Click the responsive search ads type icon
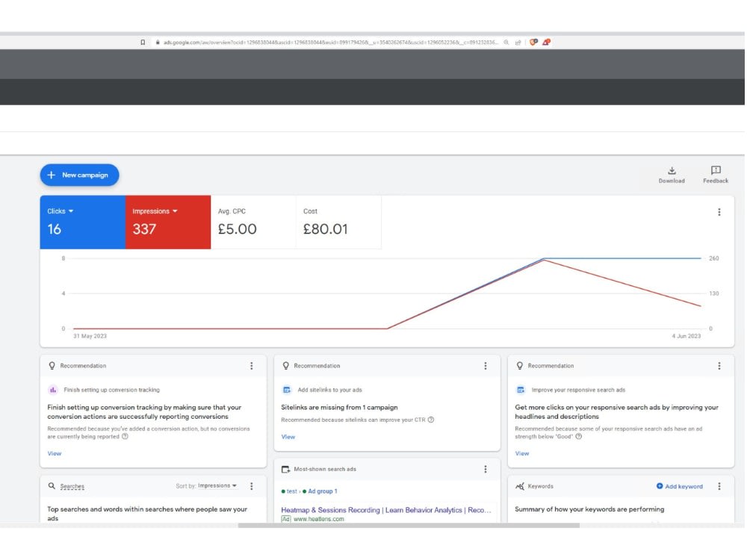Screen dimensions: 747x560 [521, 390]
